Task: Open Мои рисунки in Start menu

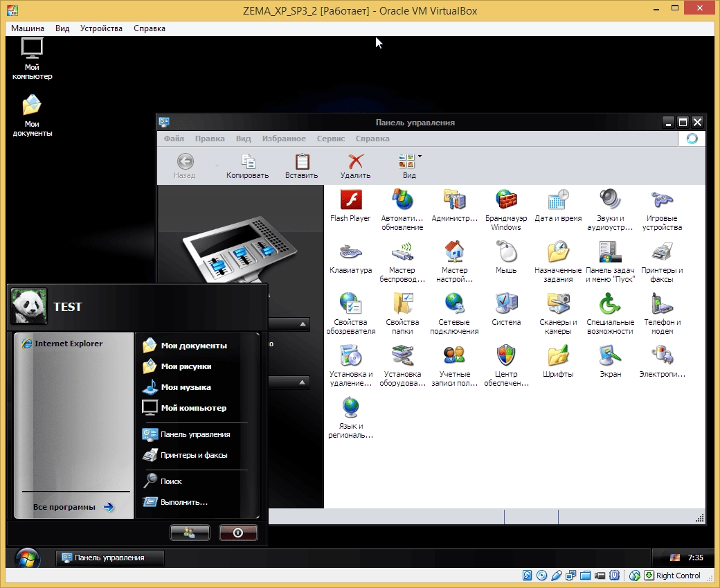Action: pyautogui.click(x=177, y=366)
